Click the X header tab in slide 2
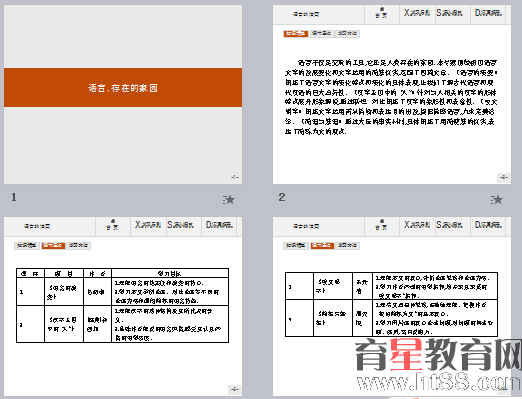The width and height of the screenshot is (522, 399). (x=417, y=13)
